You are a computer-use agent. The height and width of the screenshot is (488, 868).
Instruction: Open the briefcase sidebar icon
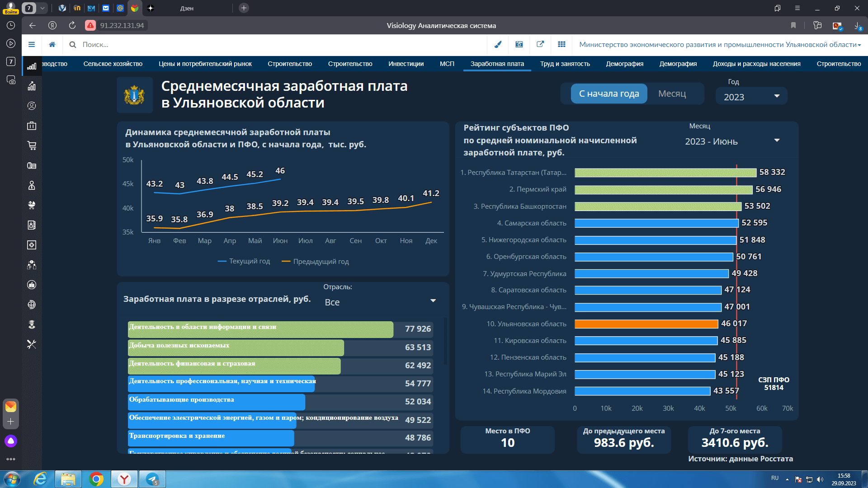click(x=32, y=126)
